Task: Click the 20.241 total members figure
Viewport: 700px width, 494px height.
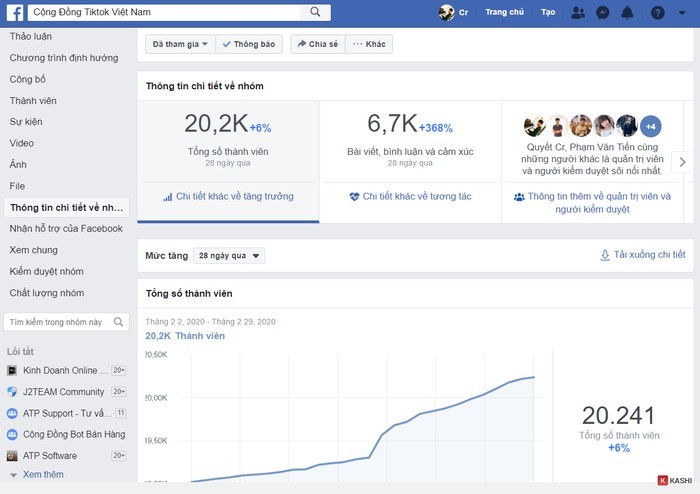Action: coord(618,415)
